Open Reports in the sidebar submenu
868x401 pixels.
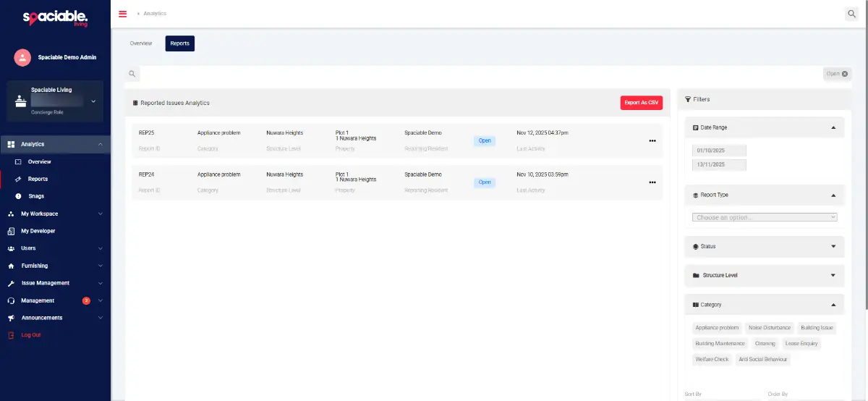38,180
